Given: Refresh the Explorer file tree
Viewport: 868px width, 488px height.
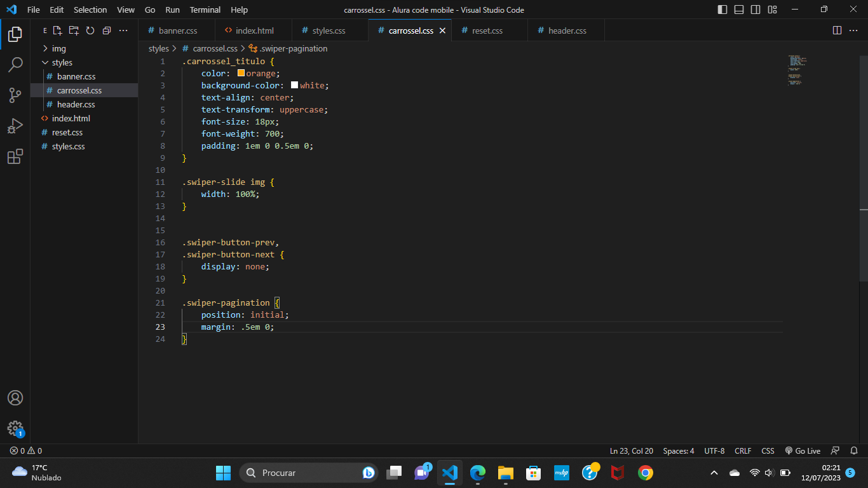Looking at the screenshot, I should tap(90, 30).
